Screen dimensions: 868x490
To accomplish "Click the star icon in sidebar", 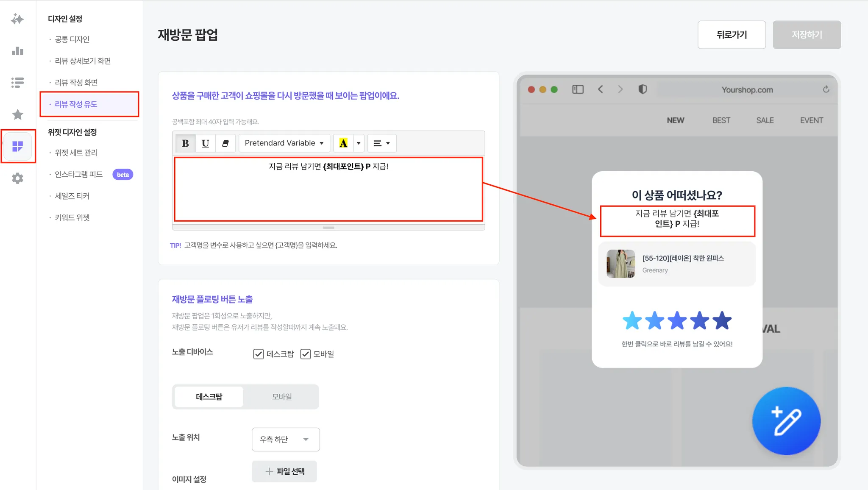I will click(17, 114).
